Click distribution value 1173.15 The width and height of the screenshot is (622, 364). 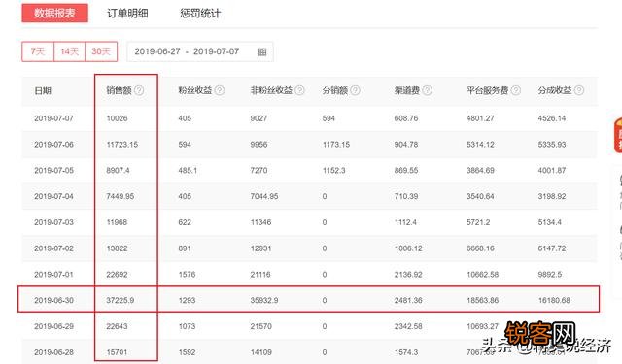tap(336, 145)
